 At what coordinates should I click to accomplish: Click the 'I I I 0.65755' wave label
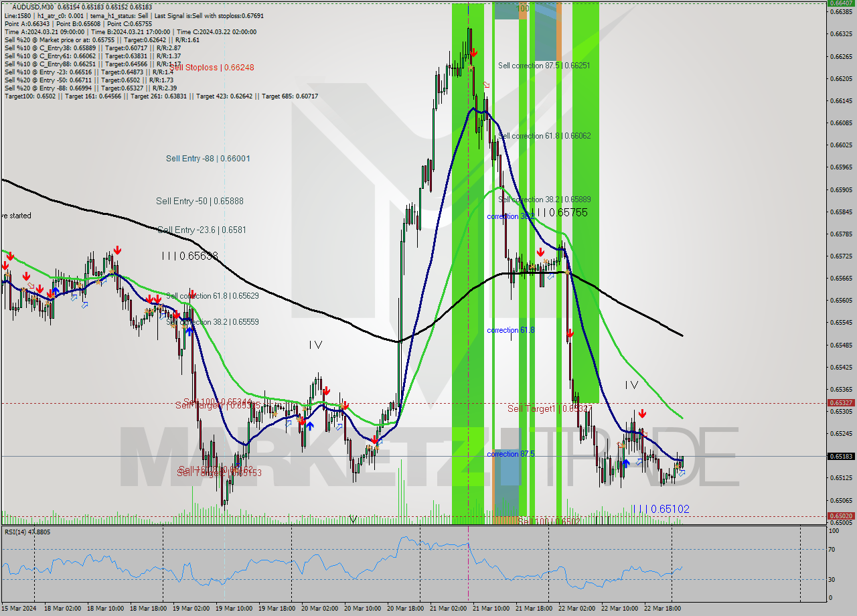tap(560, 212)
